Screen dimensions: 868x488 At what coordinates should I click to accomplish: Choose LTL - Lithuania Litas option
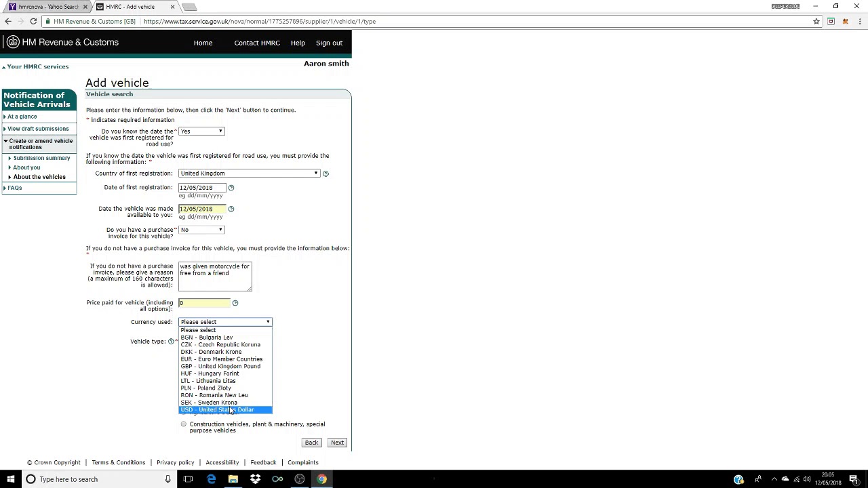225,381
